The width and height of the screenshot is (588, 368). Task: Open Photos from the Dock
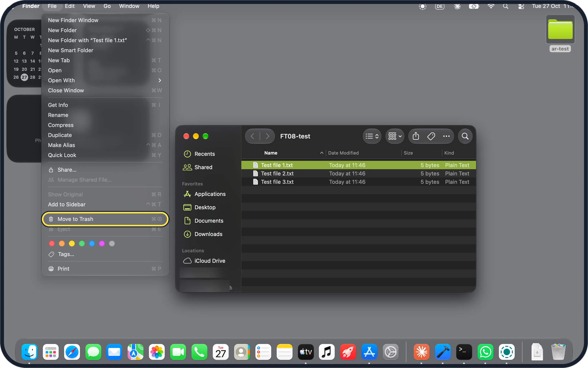pos(157,352)
